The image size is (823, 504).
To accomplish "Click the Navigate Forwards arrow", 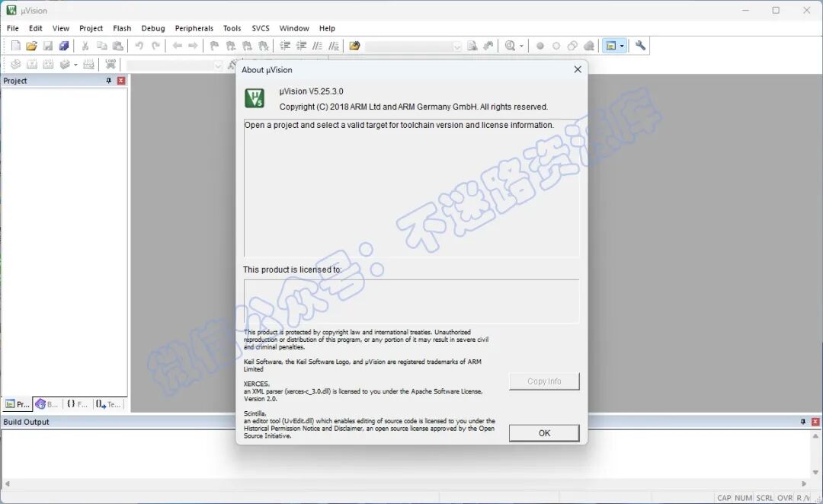I will coord(193,46).
